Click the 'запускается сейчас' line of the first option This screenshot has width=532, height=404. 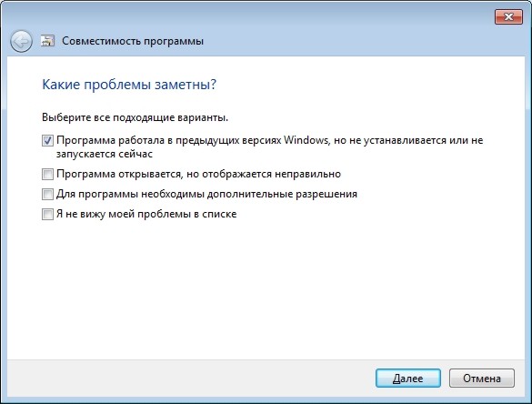(x=105, y=154)
